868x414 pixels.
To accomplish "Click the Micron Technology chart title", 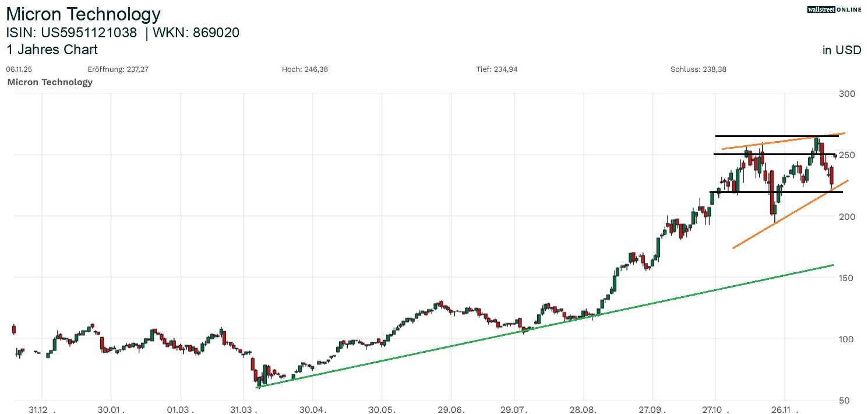I will pyautogui.click(x=83, y=14).
